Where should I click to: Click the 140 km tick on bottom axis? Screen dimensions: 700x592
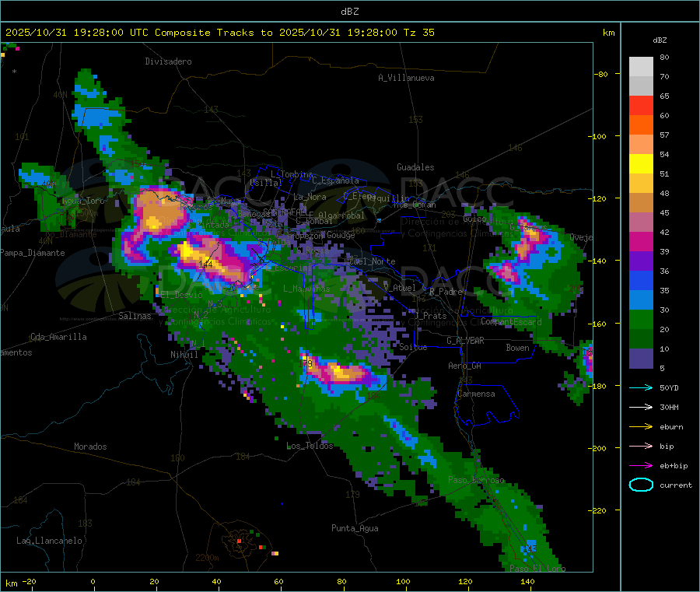point(527,581)
